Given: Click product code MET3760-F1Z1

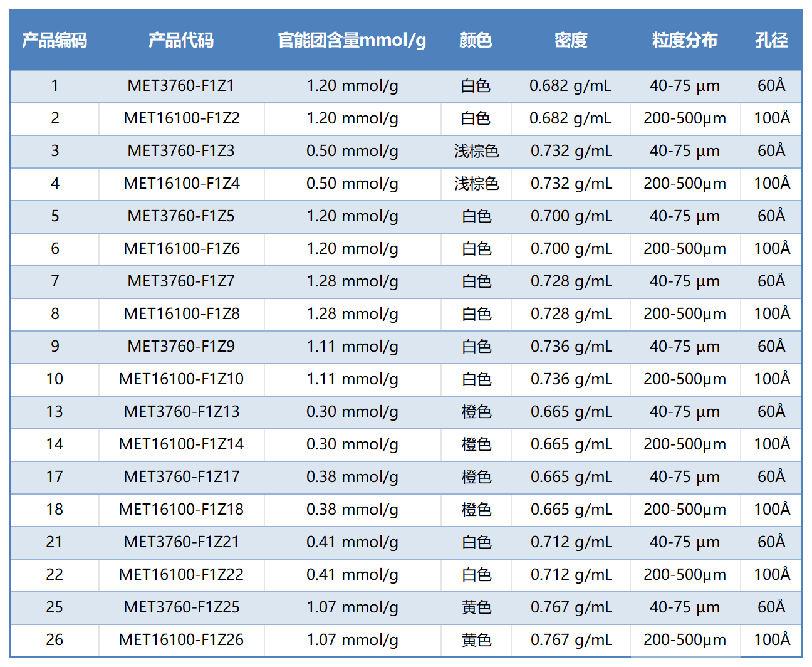Looking at the screenshot, I should tap(181, 86).
